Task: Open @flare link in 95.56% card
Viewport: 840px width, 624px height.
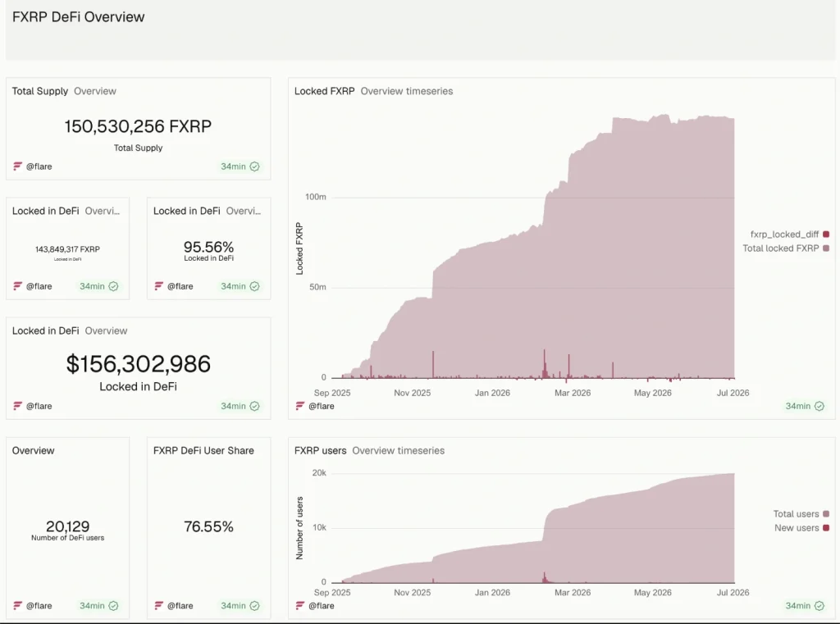Action: pos(180,286)
